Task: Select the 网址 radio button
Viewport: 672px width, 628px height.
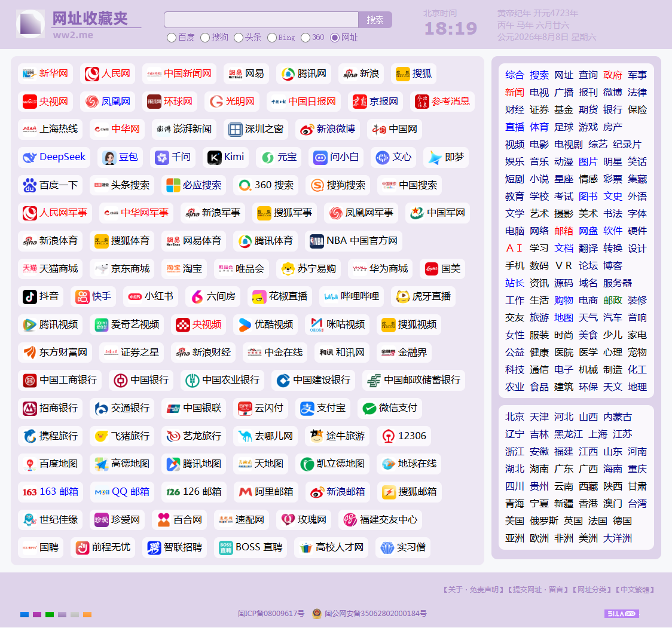Action: [x=335, y=38]
